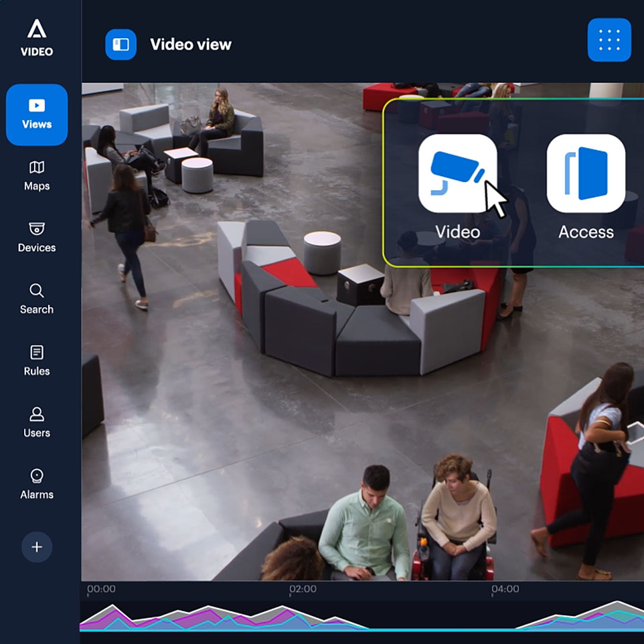Click the 00:00 timeline marker
Viewport: 644px width, 644px height.
(x=101, y=589)
